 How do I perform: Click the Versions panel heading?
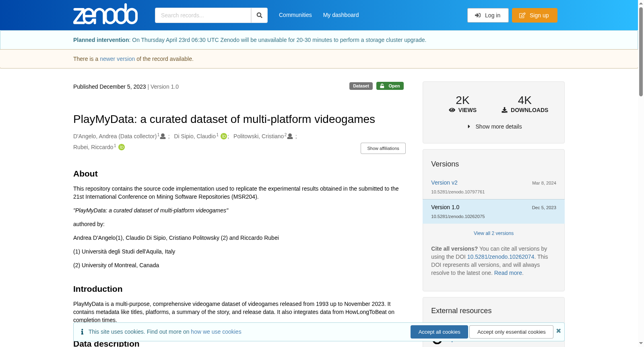(x=445, y=164)
